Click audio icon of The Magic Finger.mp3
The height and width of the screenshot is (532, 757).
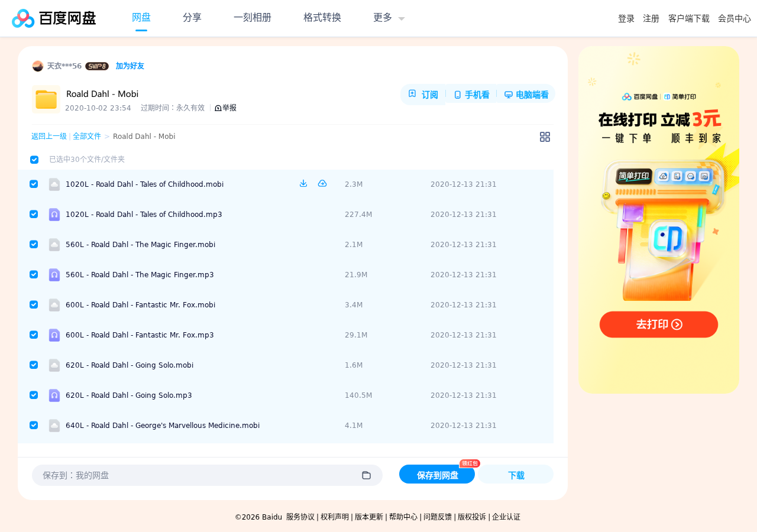tap(54, 275)
